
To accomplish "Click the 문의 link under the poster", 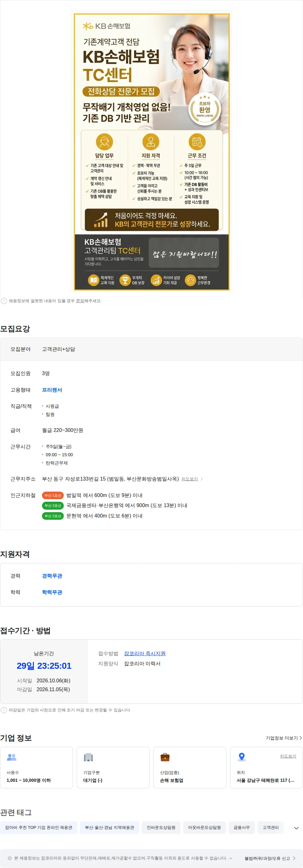I will pos(80,301).
